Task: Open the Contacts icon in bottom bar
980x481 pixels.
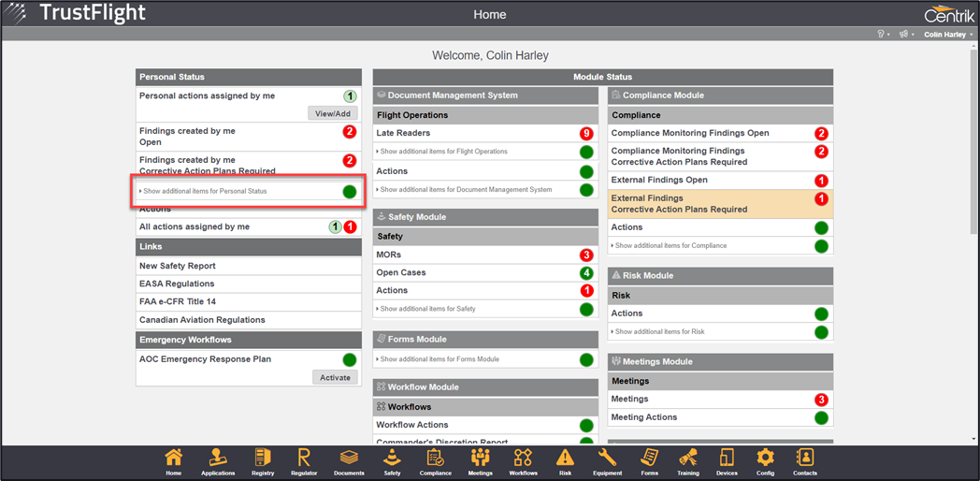Action: pos(804,459)
